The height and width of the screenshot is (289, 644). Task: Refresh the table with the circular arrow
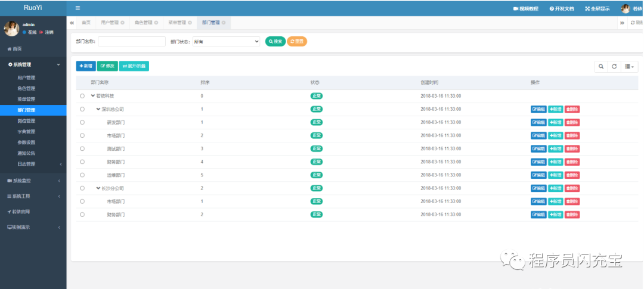coord(614,67)
